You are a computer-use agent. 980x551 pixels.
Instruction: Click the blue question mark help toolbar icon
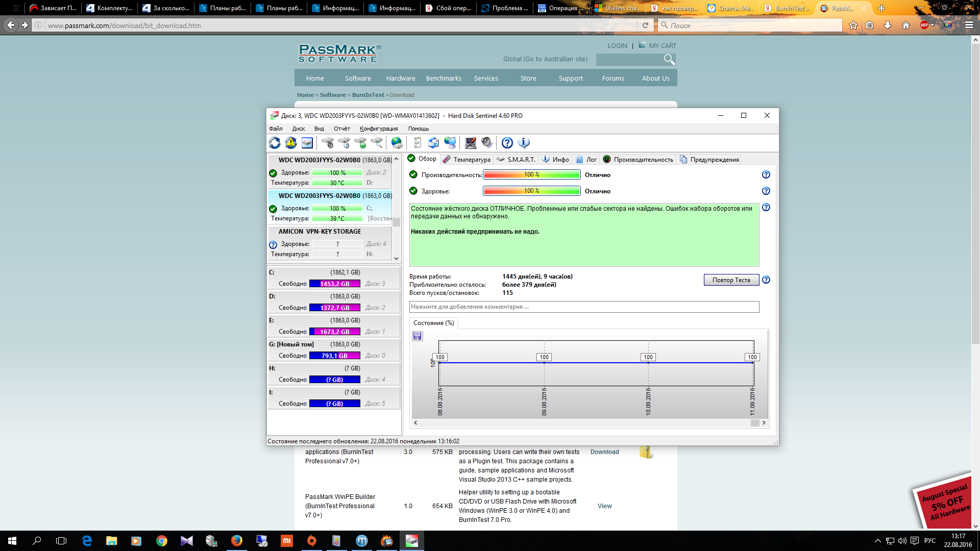507,143
